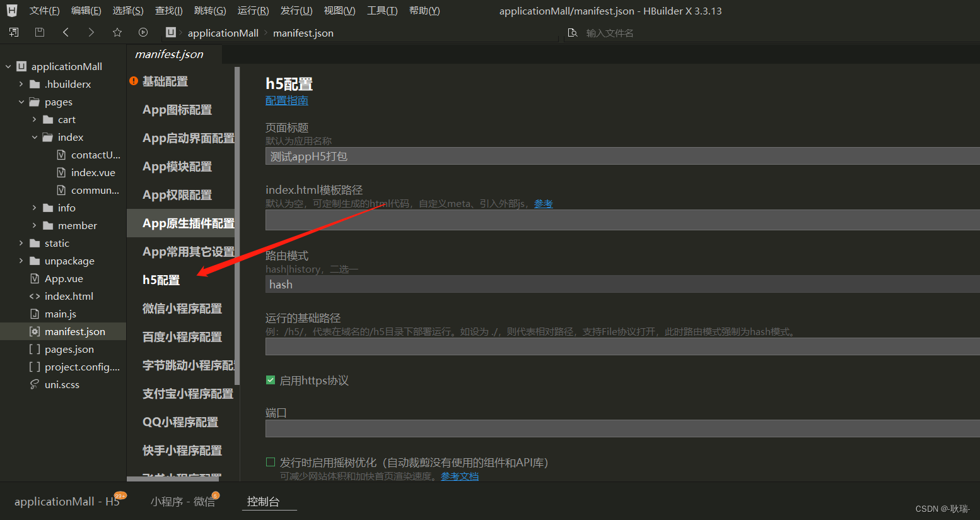Viewport: 980px width, 520px height.
Task: Click the 输入文件名 search box
Action: click(610, 33)
